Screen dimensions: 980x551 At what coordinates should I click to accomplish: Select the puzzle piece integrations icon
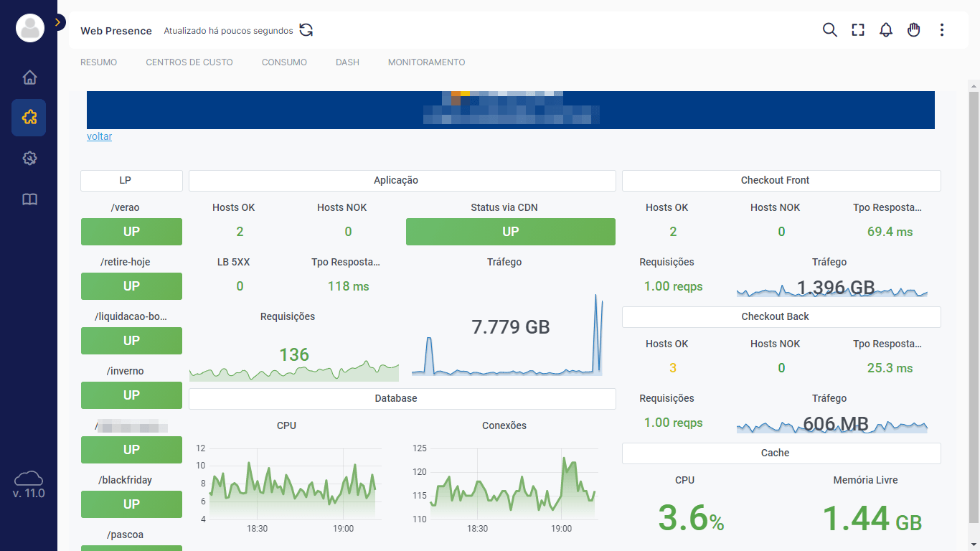tap(29, 117)
